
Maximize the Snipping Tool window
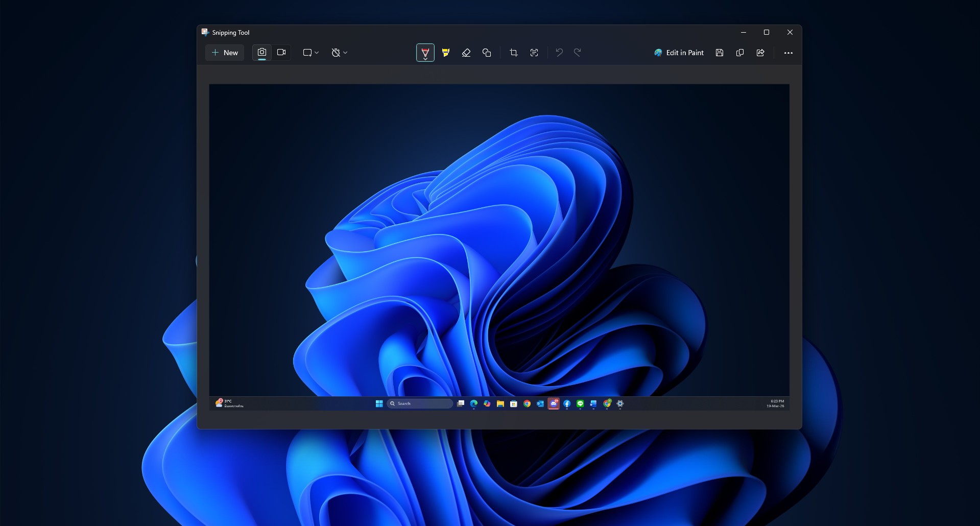767,32
